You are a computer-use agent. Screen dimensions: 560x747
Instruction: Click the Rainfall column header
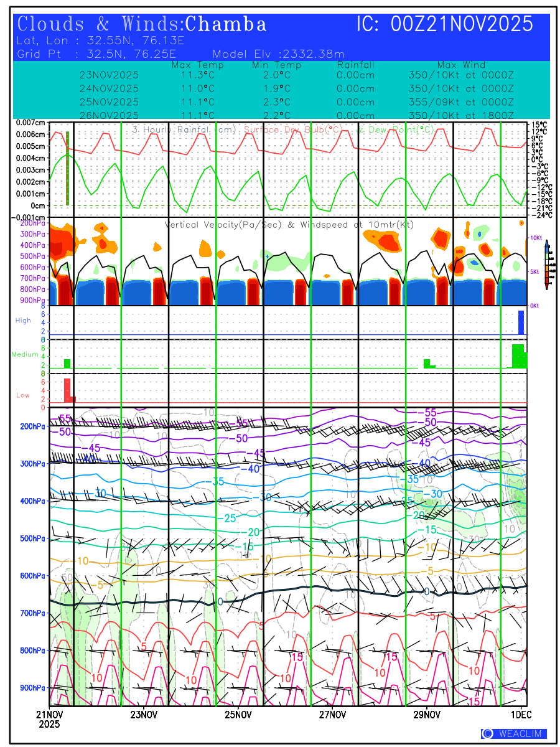(355, 65)
